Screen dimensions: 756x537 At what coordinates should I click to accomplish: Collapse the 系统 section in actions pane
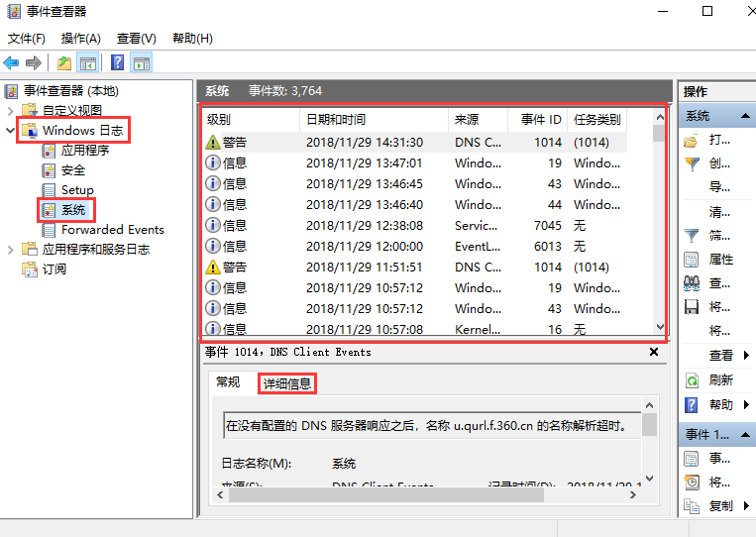coord(743,116)
